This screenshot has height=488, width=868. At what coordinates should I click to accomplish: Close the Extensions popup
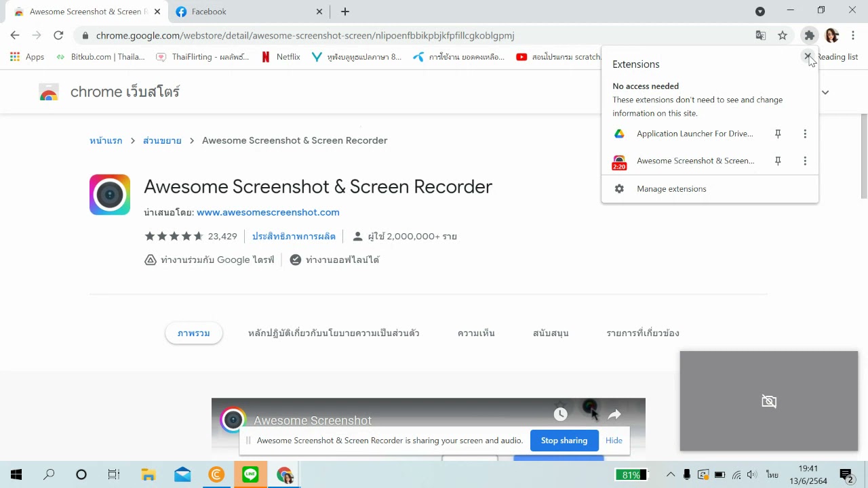(x=808, y=57)
